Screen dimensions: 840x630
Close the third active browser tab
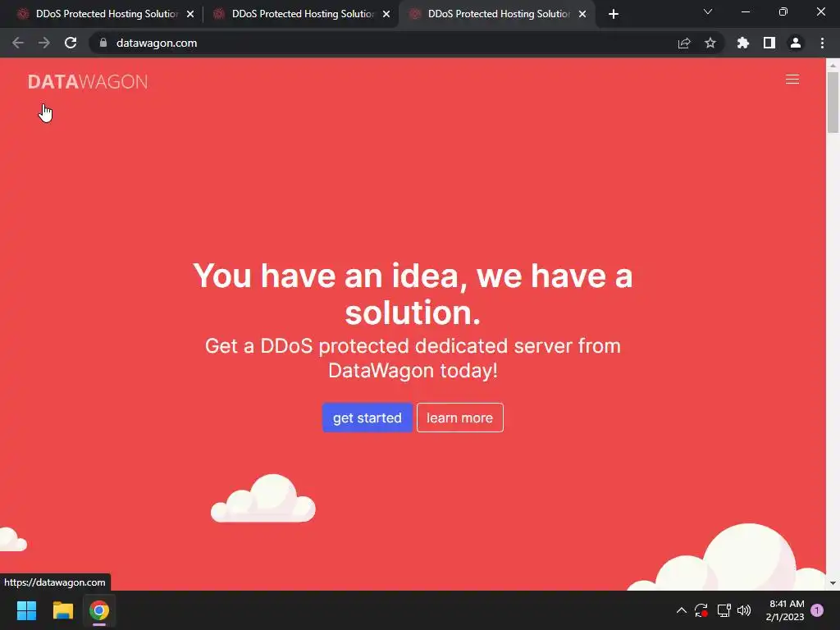582,14
